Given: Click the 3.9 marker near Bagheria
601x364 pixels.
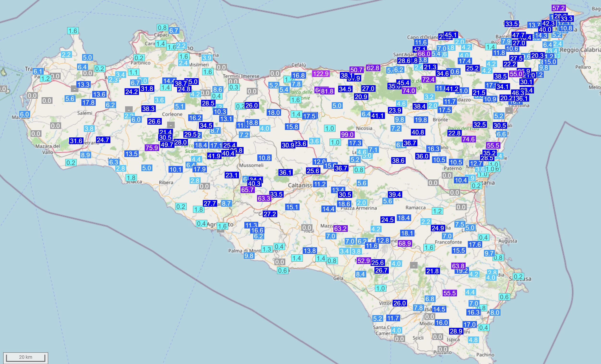Looking at the screenshot, I should coord(207,58).
